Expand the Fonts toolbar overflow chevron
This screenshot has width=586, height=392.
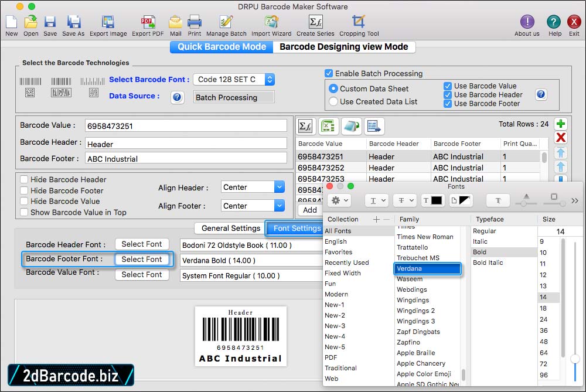tap(575, 200)
